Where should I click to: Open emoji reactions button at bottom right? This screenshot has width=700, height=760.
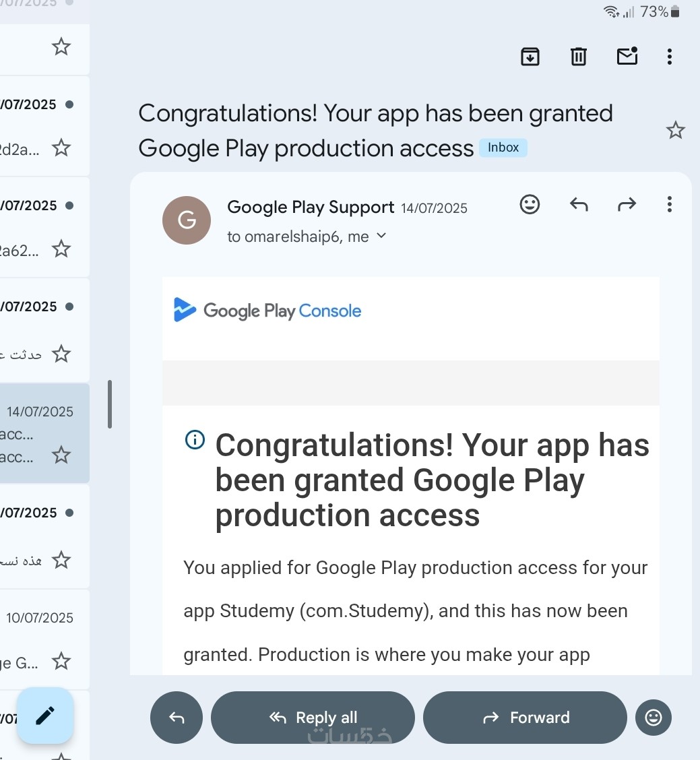[x=654, y=718]
